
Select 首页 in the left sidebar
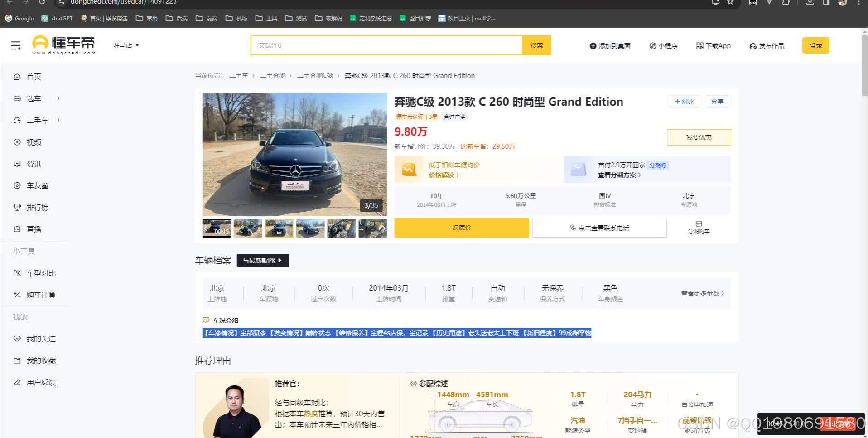[33, 76]
